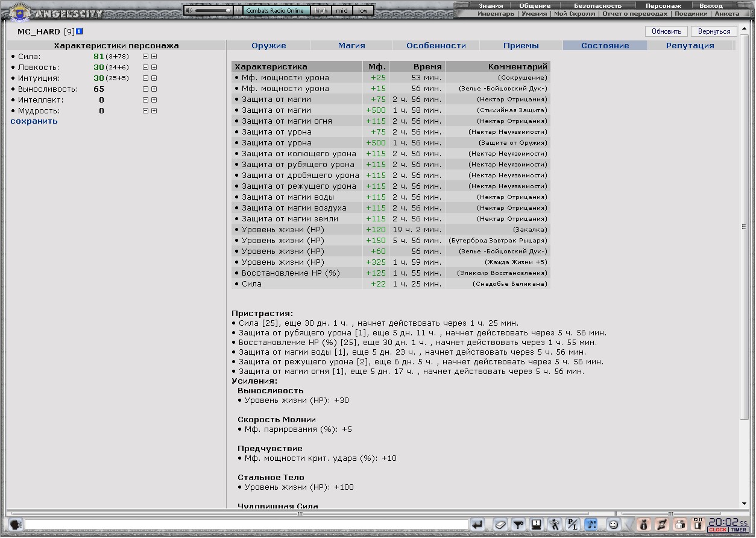Click the scroll icon in bottom bar
This screenshot has height=538, width=756.
tap(662, 524)
